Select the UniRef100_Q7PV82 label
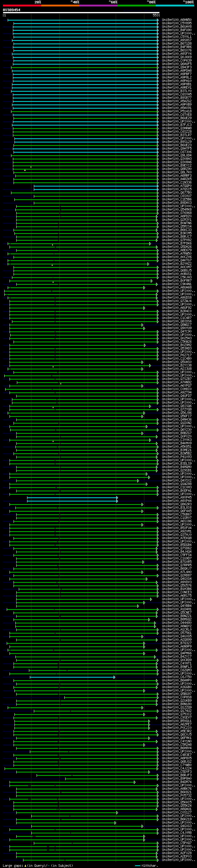This screenshot has width=197, height=868. [x=176, y=240]
